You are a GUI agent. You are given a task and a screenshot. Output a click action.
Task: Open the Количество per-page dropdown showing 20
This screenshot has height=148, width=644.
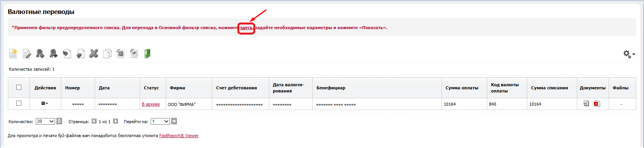tap(45, 121)
